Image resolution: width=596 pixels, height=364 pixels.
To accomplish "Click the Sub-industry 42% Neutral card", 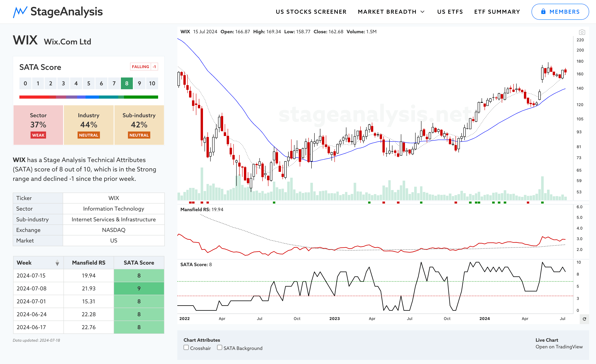I will click(139, 125).
